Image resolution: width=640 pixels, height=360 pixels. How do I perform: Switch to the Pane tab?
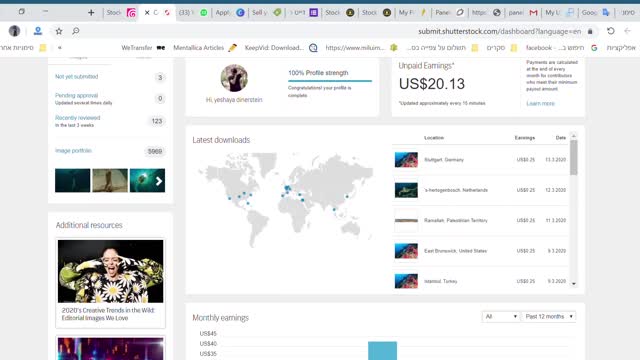click(x=449, y=13)
